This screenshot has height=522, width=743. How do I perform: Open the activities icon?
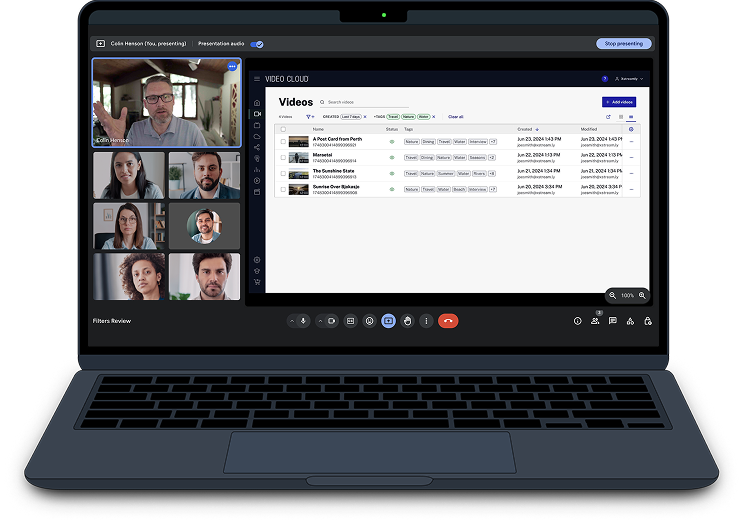pyautogui.click(x=630, y=321)
